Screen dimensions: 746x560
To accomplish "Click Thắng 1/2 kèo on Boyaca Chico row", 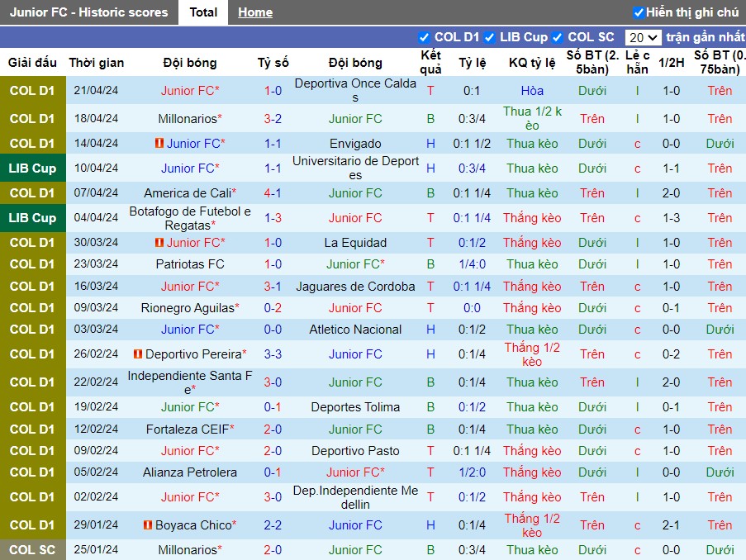I will tap(532, 525).
